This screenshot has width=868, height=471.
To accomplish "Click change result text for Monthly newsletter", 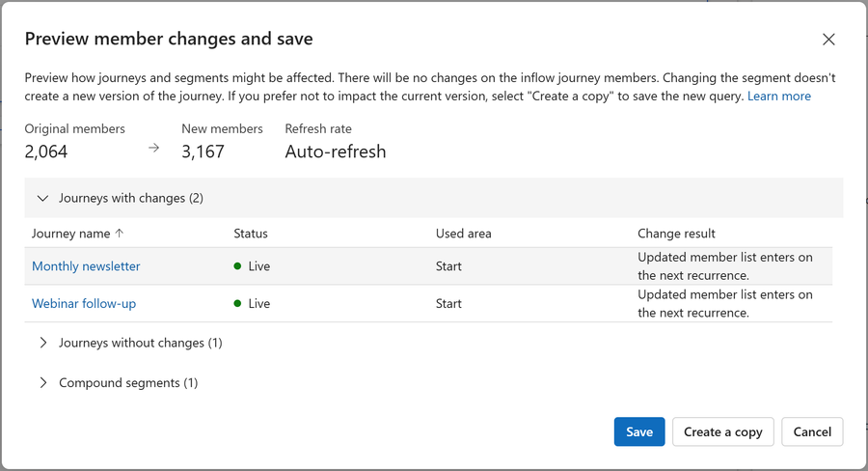I will tap(725, 266).
